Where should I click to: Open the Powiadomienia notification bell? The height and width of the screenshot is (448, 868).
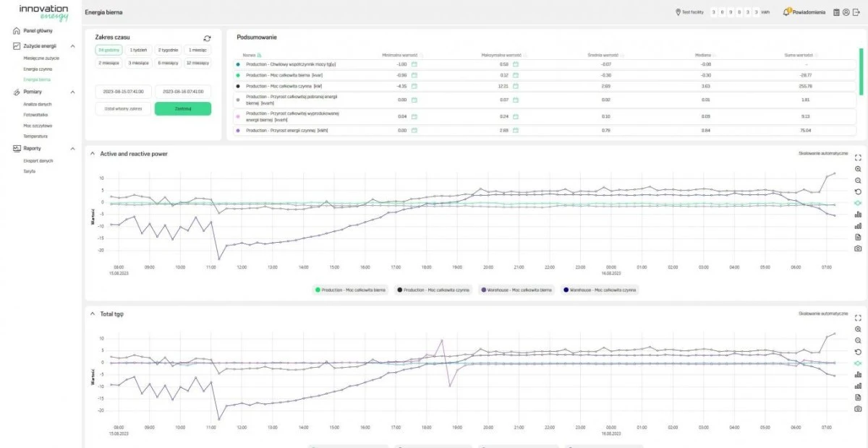tap(787, 12)
